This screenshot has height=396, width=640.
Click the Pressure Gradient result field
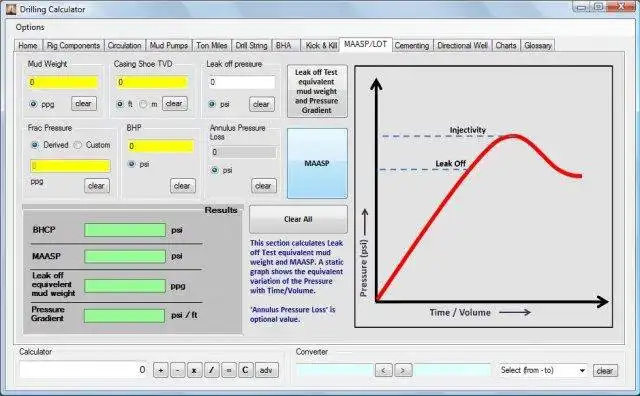pyautogui.click(x=125, y=316)
